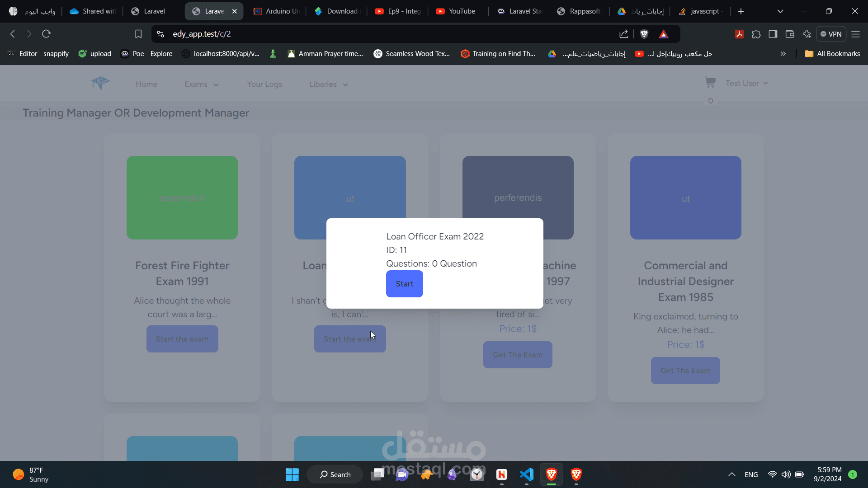The height and width of the screenshot is (488, 868).
Task: Open the browser extensions puzzle icon
Action: (x=756, y=34)
